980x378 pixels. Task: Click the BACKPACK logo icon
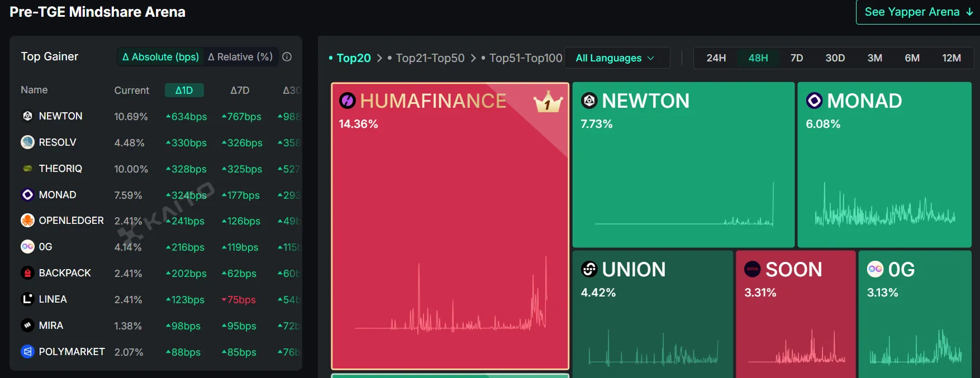27,272
